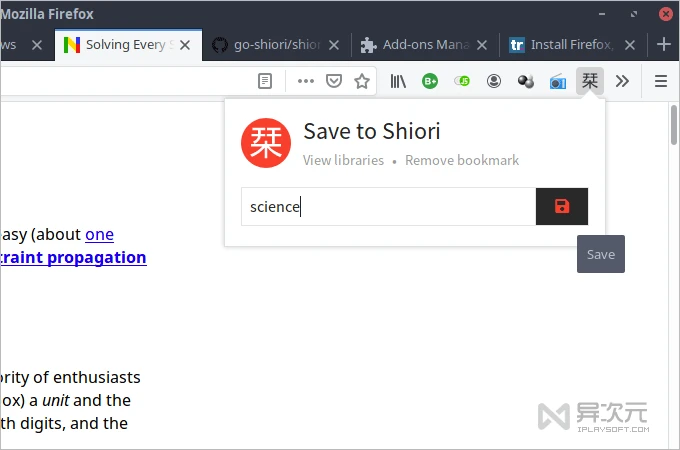Open the Reader View icon

click(x=265, y=81)
